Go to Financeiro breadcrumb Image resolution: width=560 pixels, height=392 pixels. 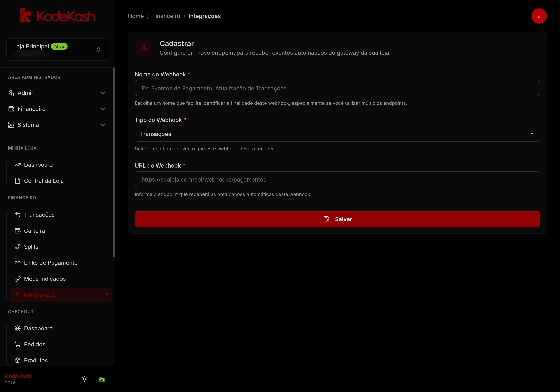[166, 16]
